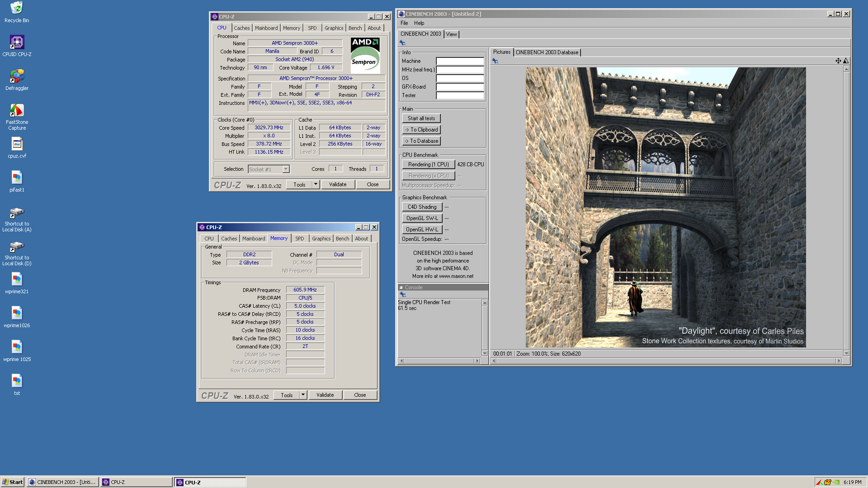This screenshot has width=868, height=488.
Task: Select the tst desktop file icon
Action: click(x=17, y=385)
